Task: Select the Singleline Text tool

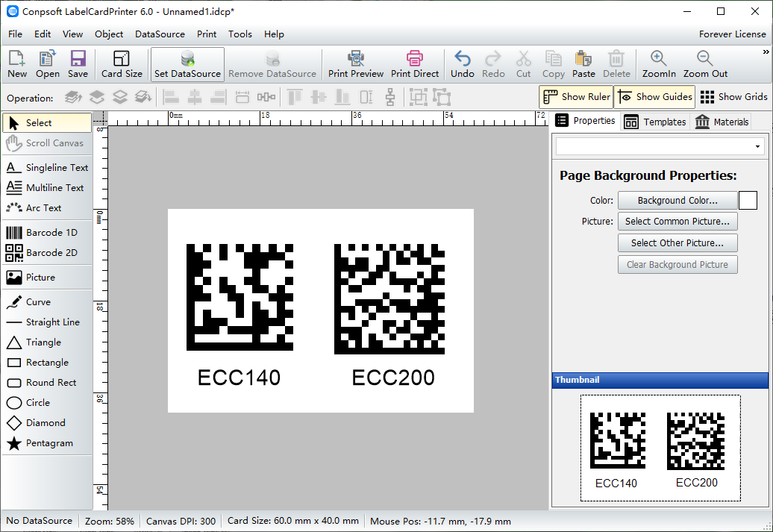Action: click(x=47, y=168)
